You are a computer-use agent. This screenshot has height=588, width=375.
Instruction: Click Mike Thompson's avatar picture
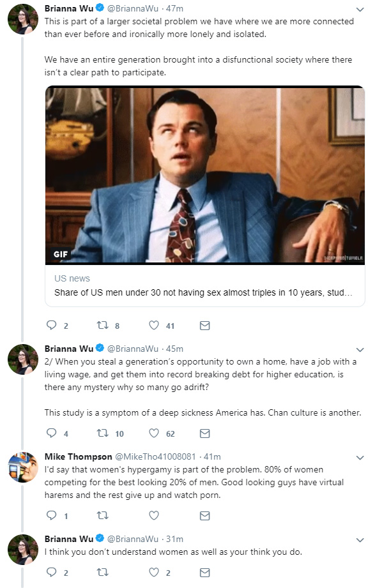[x=23, y=467]
